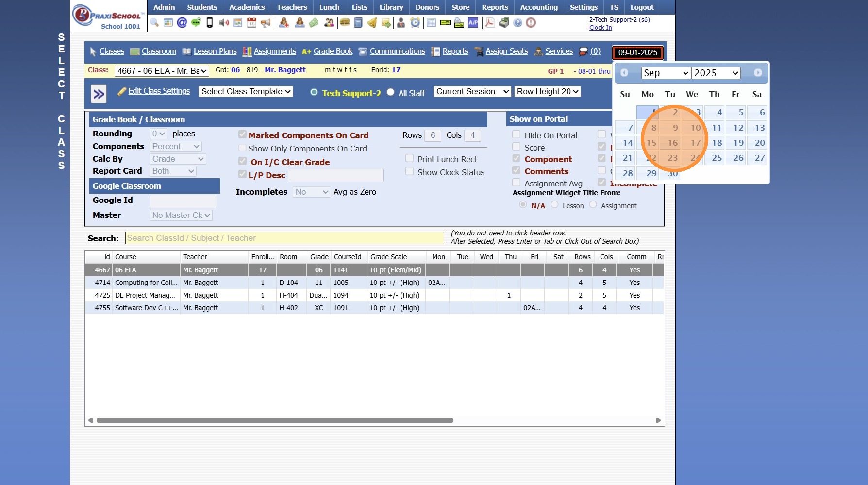Open the calendar month dropdown showing Sep
Image resolution: width=868 pixels, height=485 pixels.
(x=666, y=73)
